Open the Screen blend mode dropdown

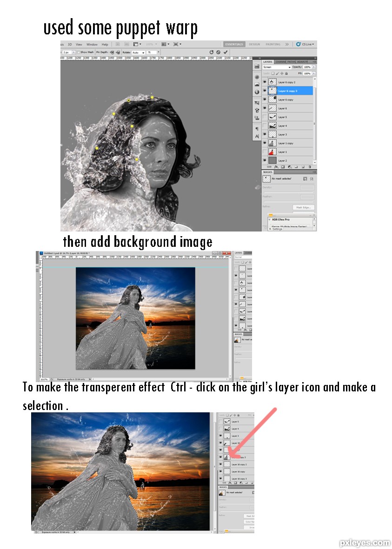tap(277, 67)
